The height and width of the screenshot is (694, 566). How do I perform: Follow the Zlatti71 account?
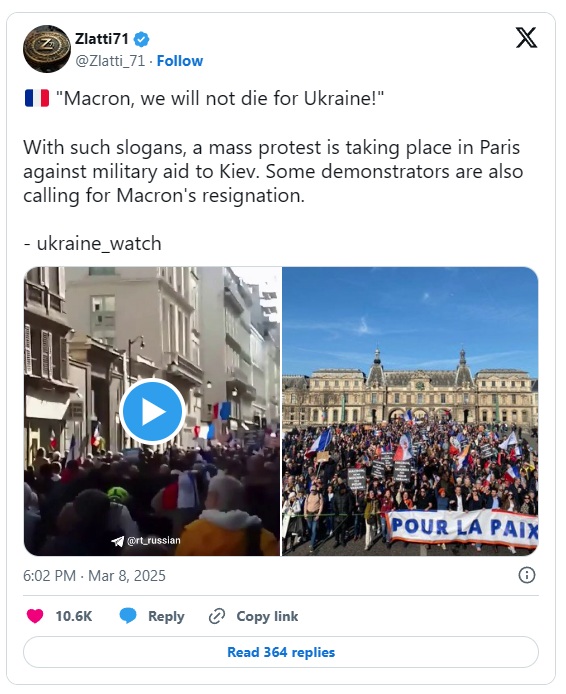click(x=180, y=61)
